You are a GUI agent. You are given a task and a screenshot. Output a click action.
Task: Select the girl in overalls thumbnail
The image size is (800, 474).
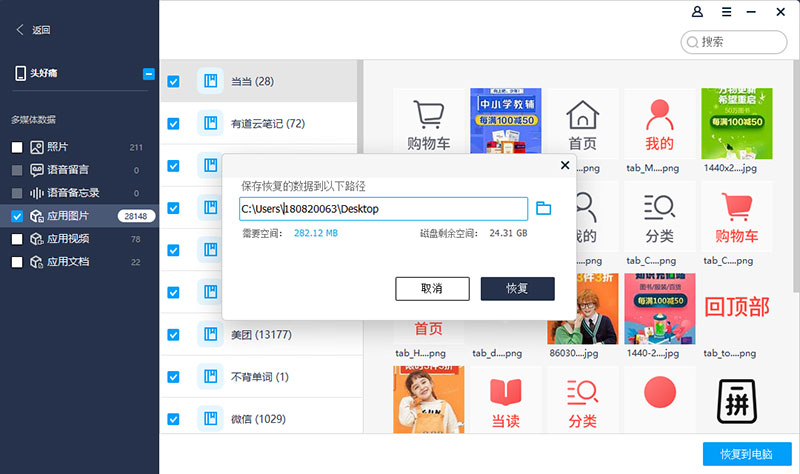(x=429, y=400)
